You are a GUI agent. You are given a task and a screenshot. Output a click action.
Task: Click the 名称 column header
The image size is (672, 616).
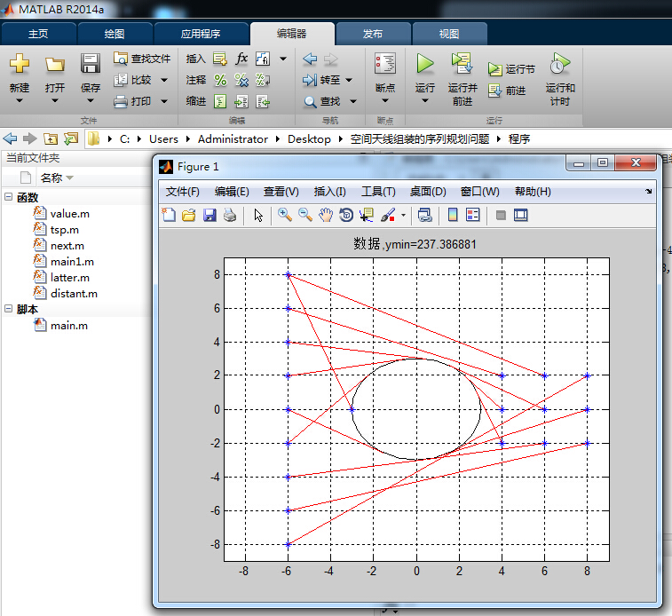51,178
